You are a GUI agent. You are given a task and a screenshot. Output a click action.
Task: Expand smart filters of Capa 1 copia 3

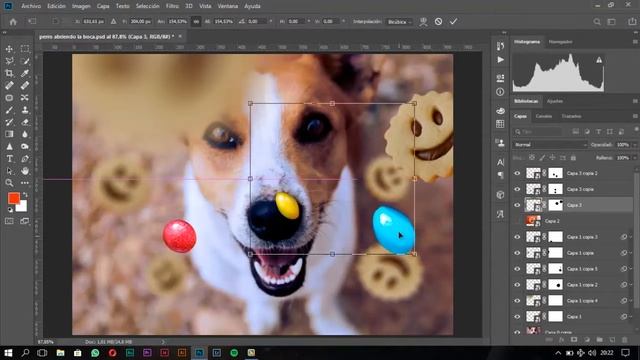pyautogui.click(x=631, y=237)
